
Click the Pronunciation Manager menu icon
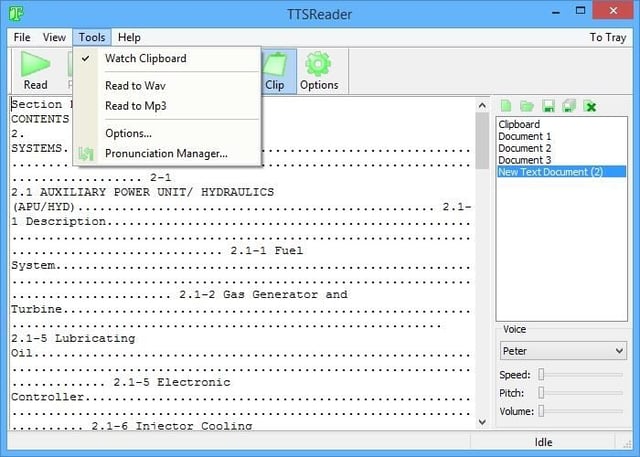point(86,154)
